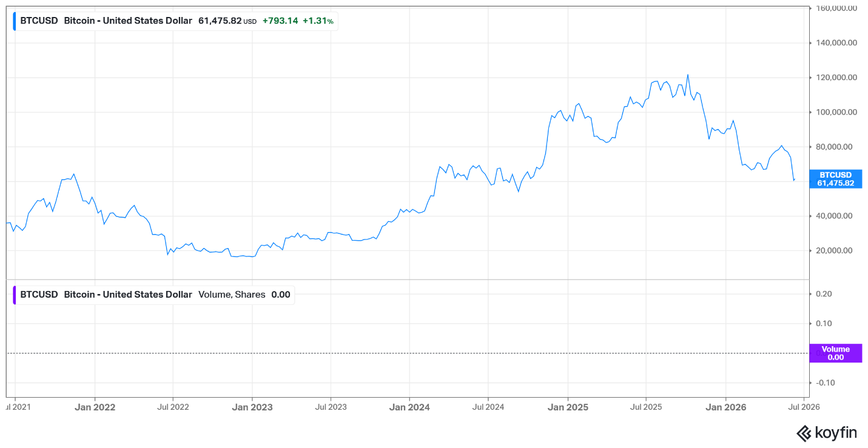Screen dimensions: 868x448
Task: Click the Volume, Shares label
Action: click(x=232, y=295)
